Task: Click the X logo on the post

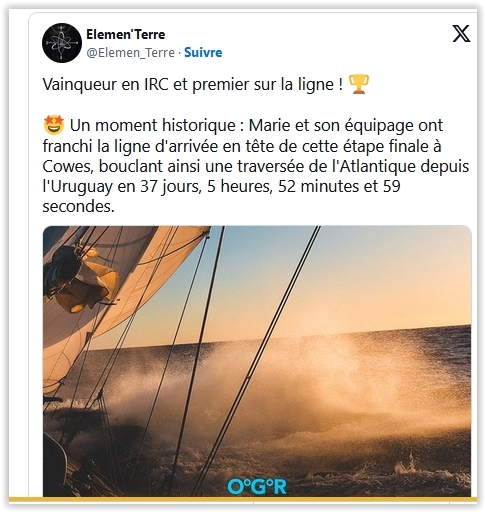Action: pyautogui.click(x=461, y=33)
